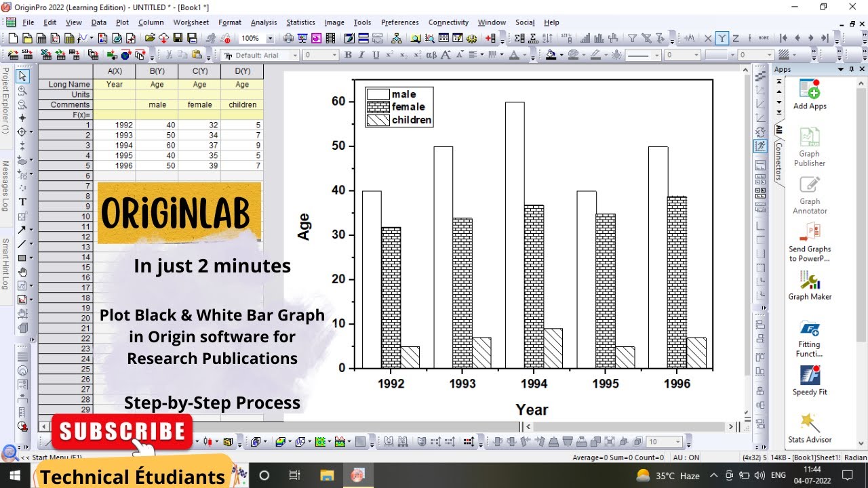This screenshot has width=868, height=488.
Task: Open the Worksheet menu
Action: (x=191, y=22)
